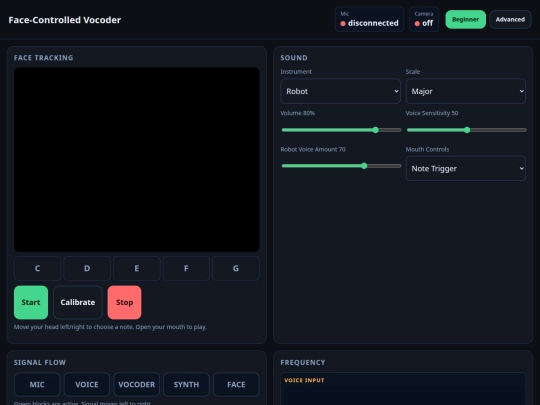Click the Calibrate button
This screenshot has height=405, width=540.
pos(78,302)
